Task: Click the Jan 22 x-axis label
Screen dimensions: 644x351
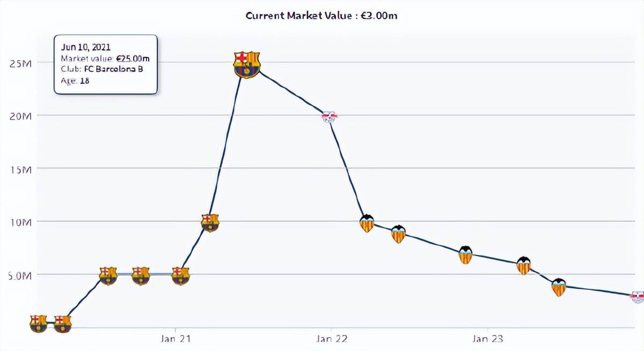Action: (331, 339)
